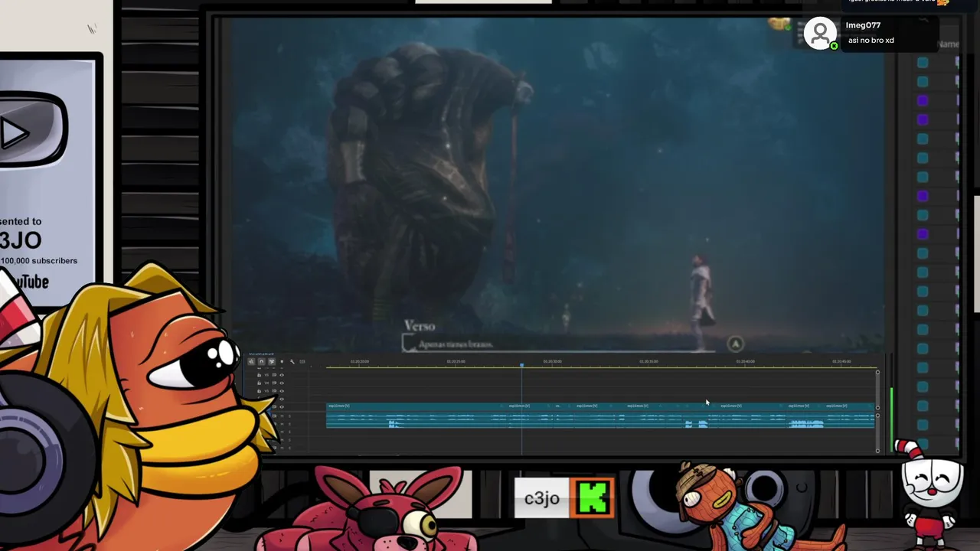This screenshot has width=980, height=551.
Task: Solo the second audio track (S)
Action: [289, 424]
